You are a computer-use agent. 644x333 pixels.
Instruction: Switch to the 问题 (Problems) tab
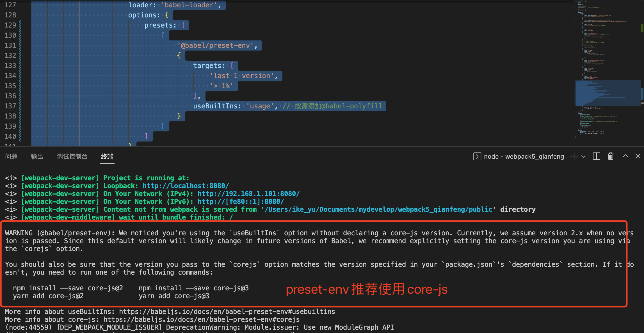tap(11, 156)
